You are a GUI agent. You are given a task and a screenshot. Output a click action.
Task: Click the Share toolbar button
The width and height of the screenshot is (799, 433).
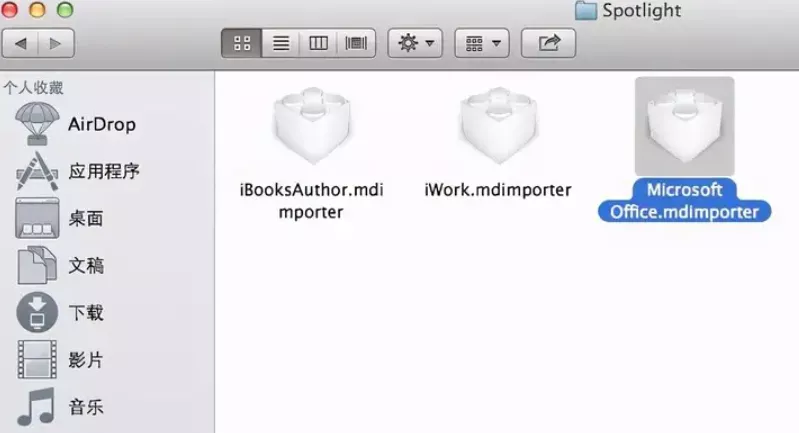(x=548, y=43)
